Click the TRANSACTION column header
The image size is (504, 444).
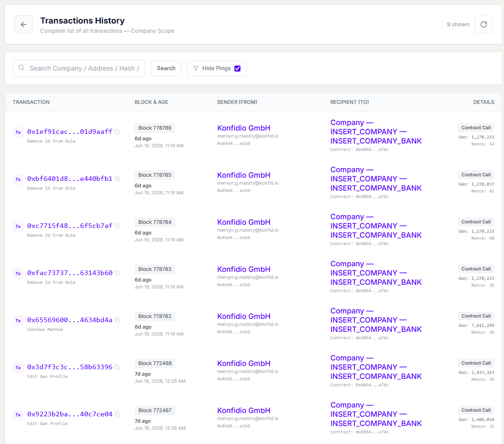31,102
